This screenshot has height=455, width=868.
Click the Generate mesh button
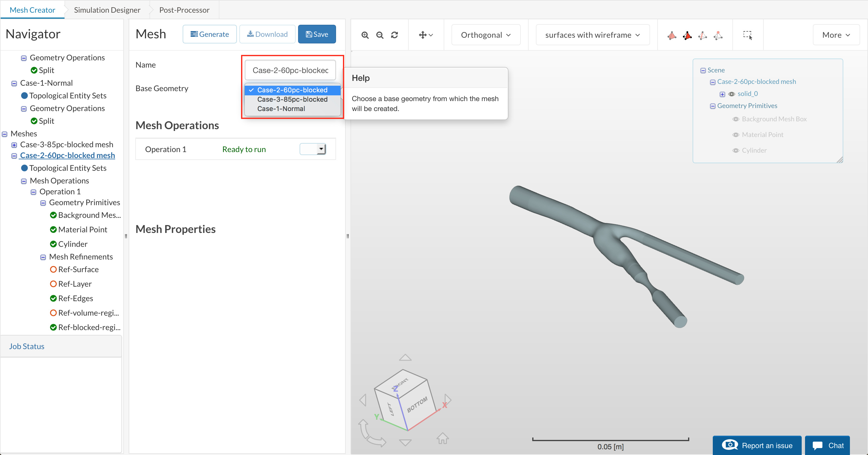[x=209, y=34]
